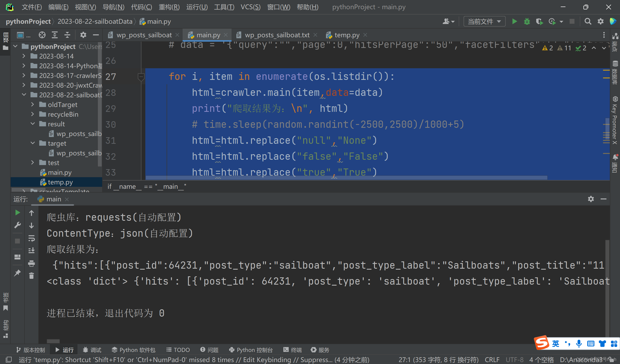This screenshot has height=364, width=620.
Task: Open the 终端 tool window
Action: pos(293,350)
